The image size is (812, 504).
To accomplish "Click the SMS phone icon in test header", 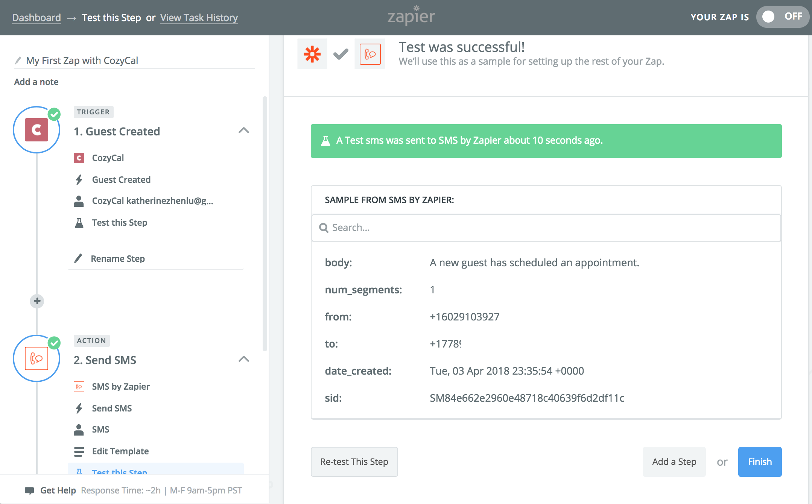I will pyautogui.click(x=370, y=54).
